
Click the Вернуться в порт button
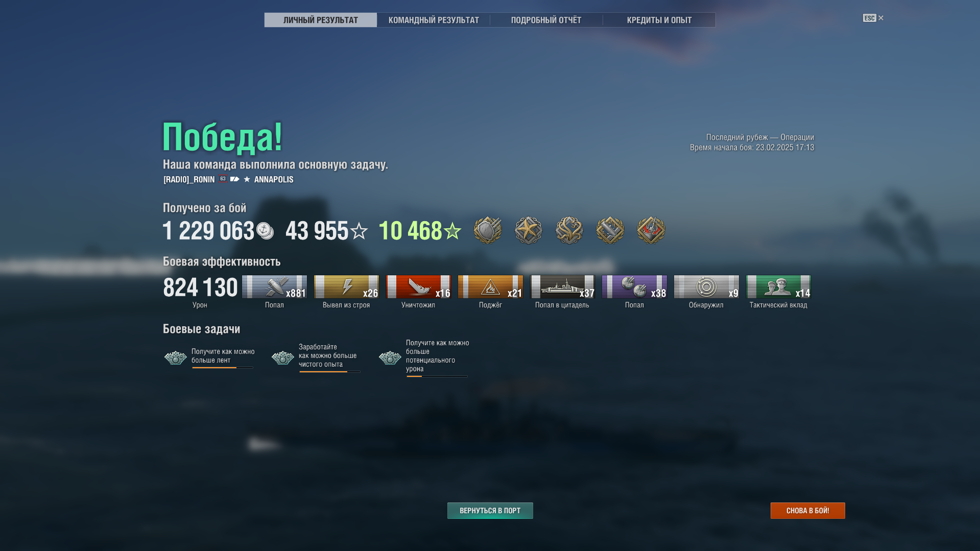point(490,511)
